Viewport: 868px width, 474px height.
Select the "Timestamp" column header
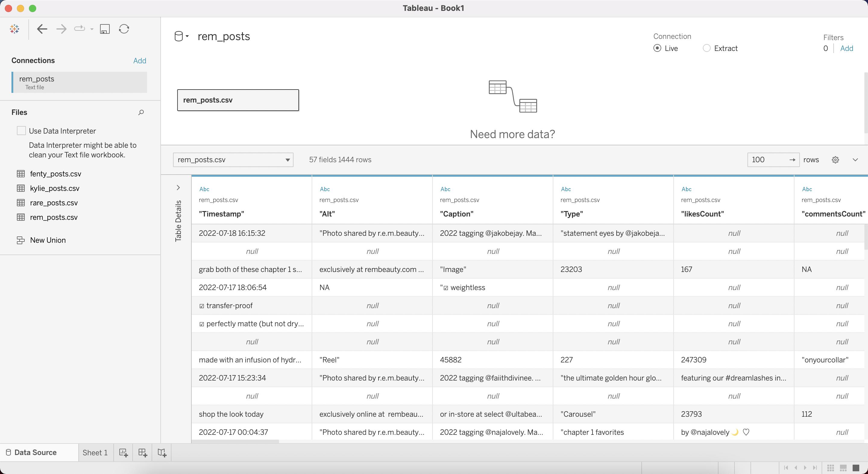click(222, 214)
